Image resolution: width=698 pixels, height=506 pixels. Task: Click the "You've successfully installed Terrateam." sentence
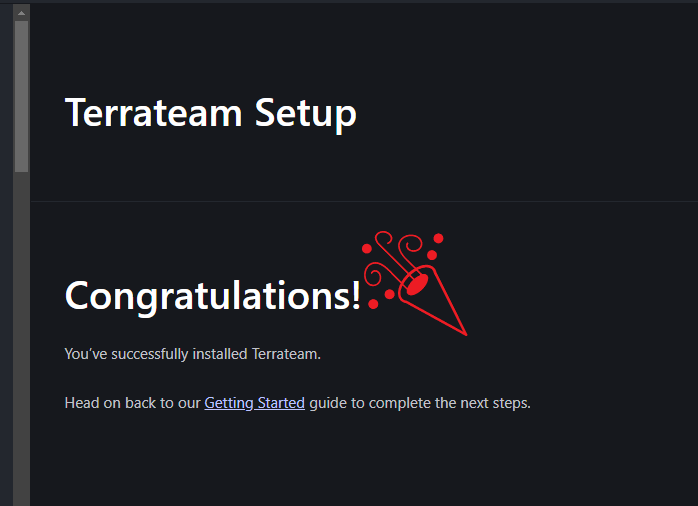[193, 354]
